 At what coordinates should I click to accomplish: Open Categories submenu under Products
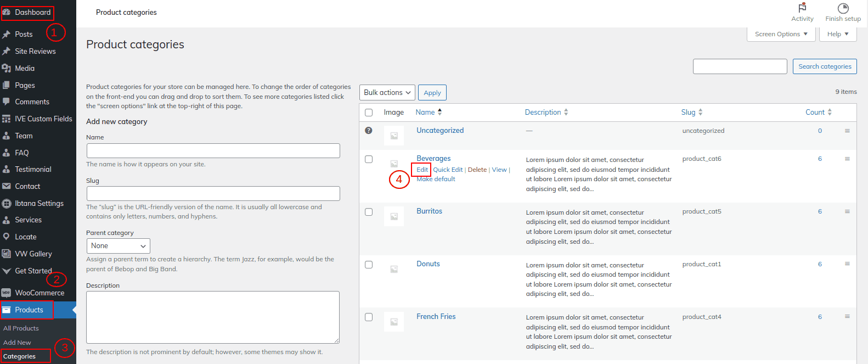click(x=20, y=356)
